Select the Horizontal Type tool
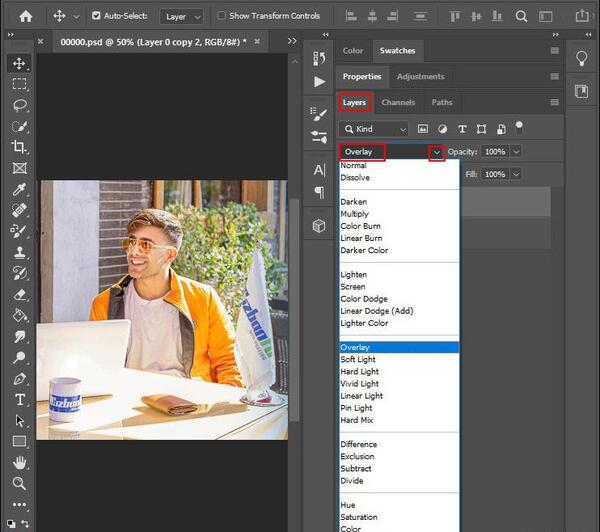 pyautogui.click(x=19, y=400)
